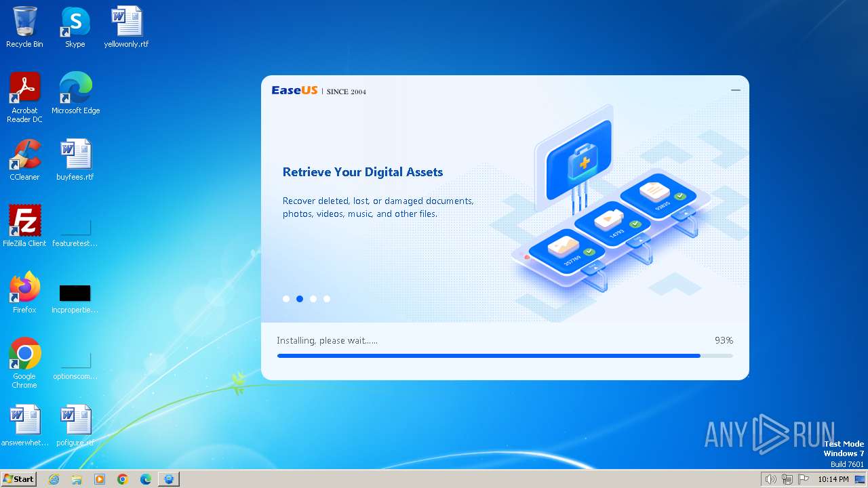
Task: Jump to the third slide dot
Action: (313, 299)
